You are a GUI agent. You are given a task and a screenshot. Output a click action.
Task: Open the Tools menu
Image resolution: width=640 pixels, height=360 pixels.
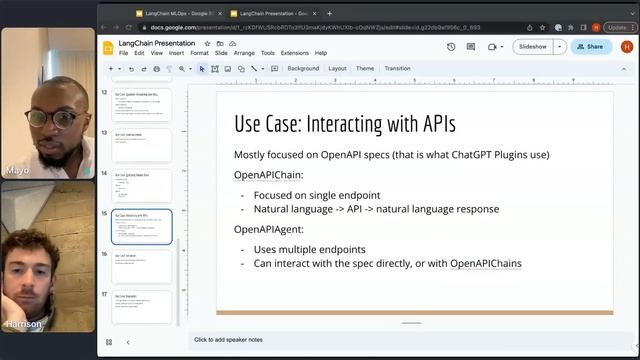[x=268, y=53]
